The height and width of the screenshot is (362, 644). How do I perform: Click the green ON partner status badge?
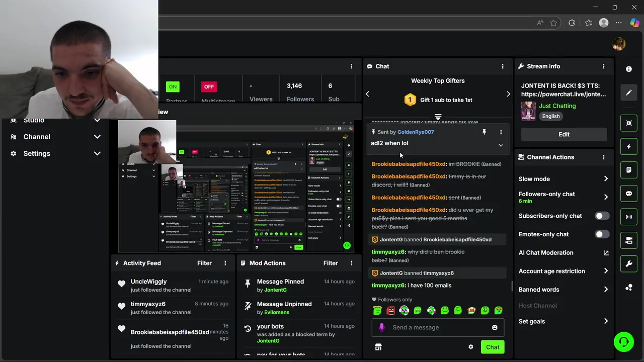[x=173, y=86]
